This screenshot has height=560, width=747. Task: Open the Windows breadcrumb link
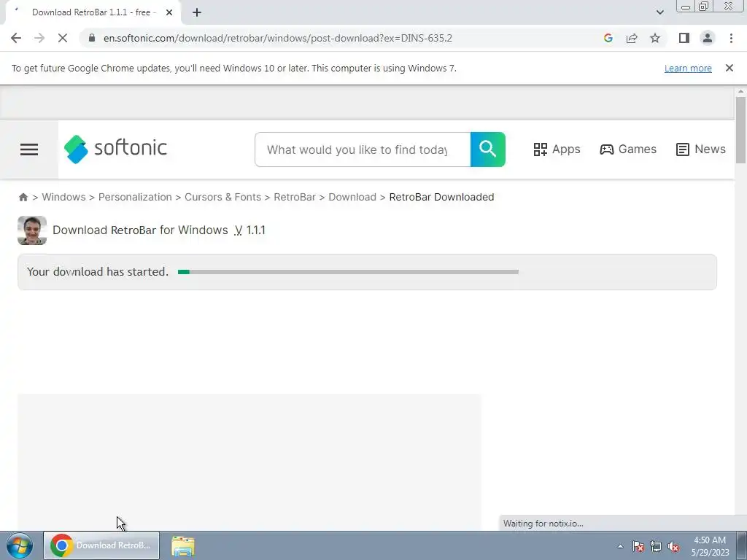[x=64, y=197]
